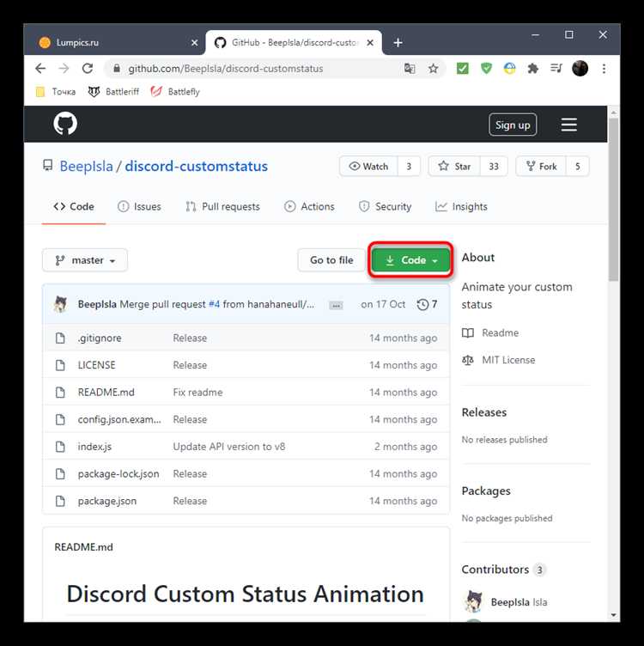Open the .gitignore file
Screen dimensions: 644x646
(x=100, y=338)
